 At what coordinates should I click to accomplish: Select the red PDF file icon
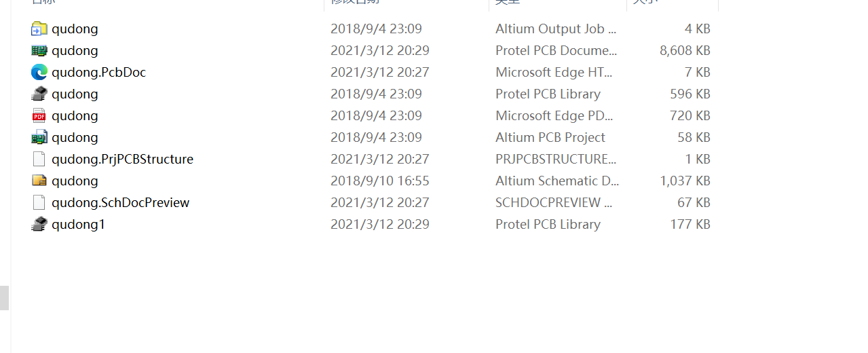39,115
